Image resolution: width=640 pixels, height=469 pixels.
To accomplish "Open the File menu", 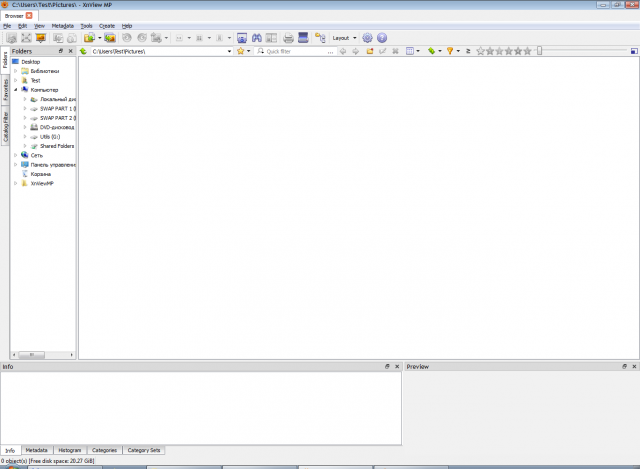I will [7, 26].
